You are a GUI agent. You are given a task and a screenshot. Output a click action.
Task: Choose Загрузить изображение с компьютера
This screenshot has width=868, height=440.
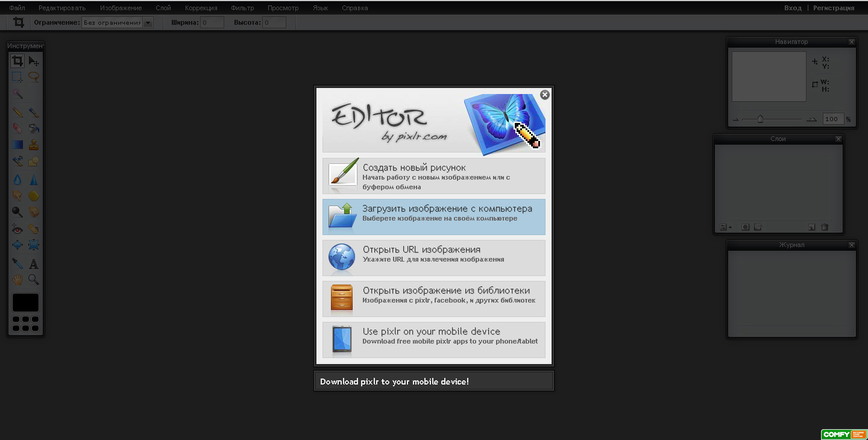pos(434,217)
